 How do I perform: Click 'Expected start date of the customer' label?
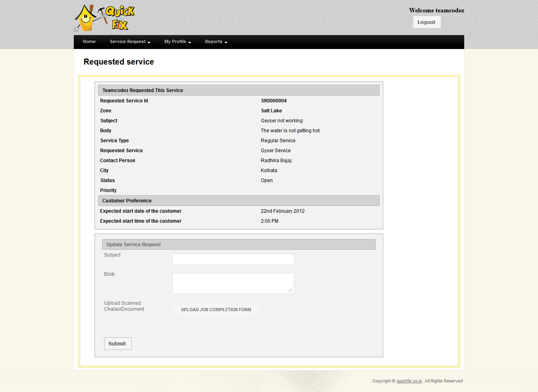pyautogui.click(x=141, y=211)
